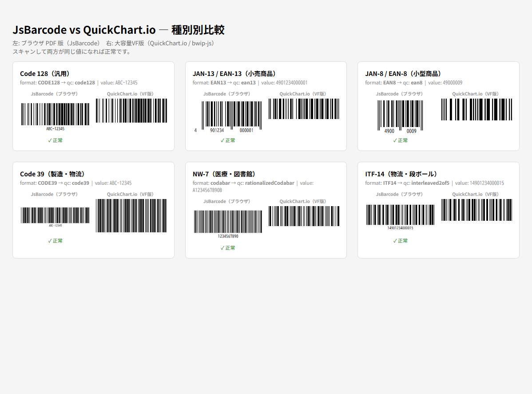
Task: Click the 'ITF-14（物流・段ボール）' card heading
Action: pos(401,174)
